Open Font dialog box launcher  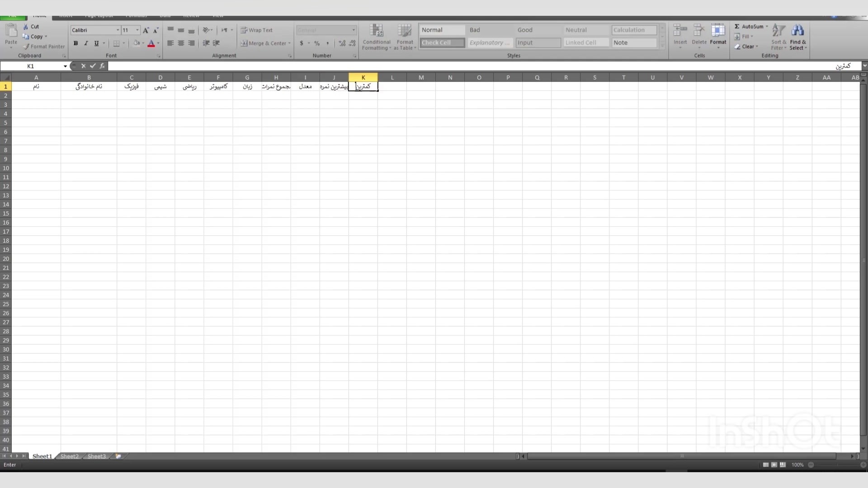tap(158, 56)
